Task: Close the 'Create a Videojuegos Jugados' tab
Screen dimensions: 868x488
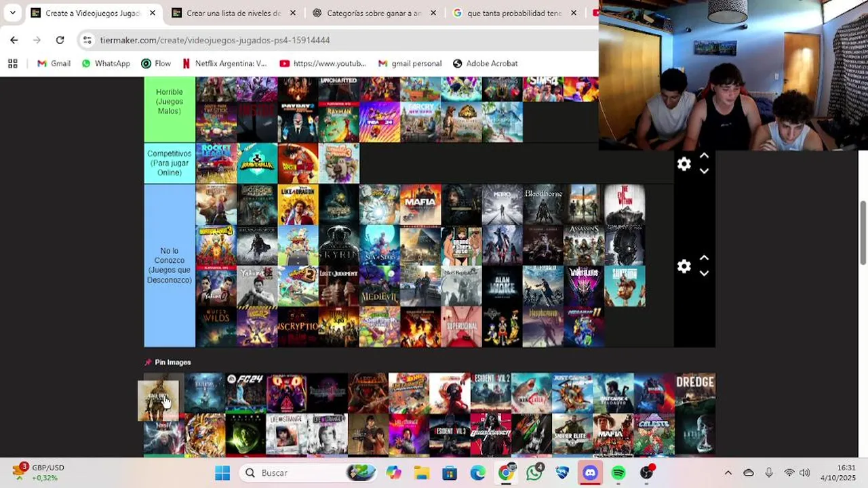Action: 153,13
